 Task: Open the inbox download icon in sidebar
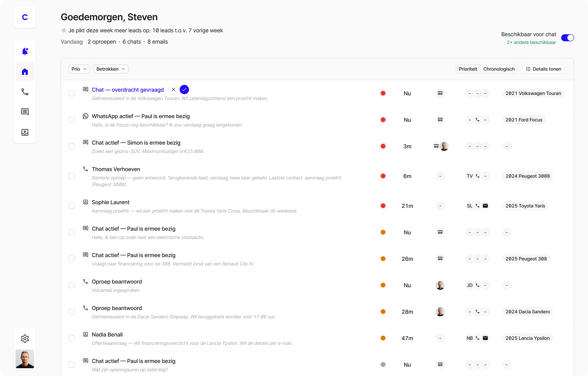click(25, 132)
